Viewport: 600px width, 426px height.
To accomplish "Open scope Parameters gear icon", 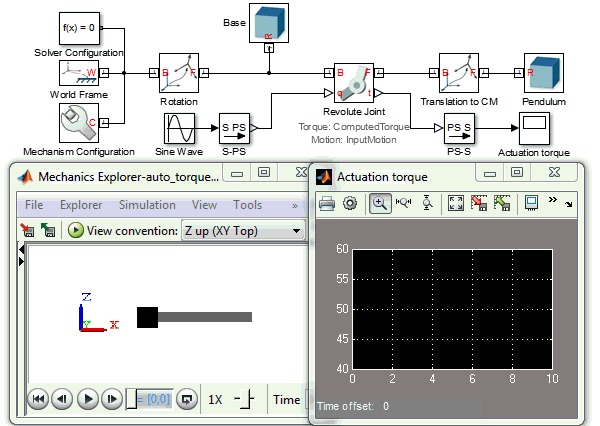I will click(x=350, y=203).
